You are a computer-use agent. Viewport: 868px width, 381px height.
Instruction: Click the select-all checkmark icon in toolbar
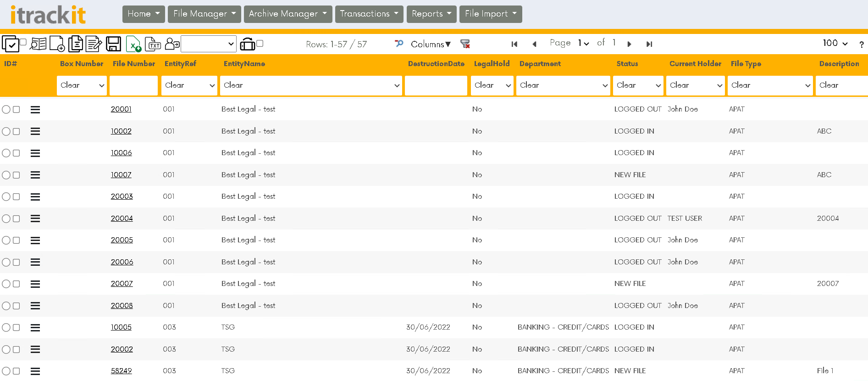10,44
